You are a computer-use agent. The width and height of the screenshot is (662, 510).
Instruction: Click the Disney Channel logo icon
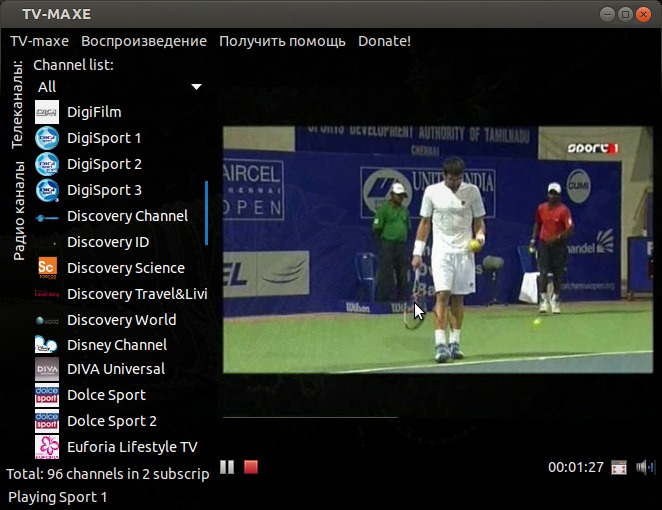(x=46, y=344)
